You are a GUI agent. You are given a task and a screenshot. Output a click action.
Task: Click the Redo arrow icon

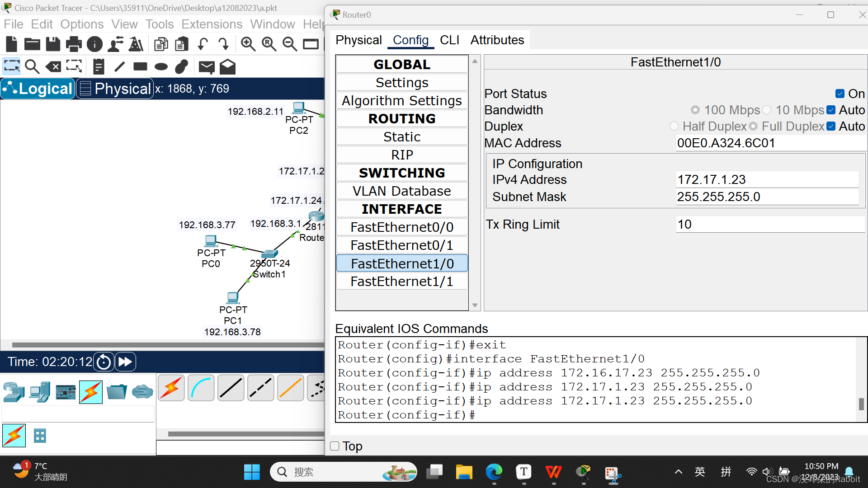point(223,44)
